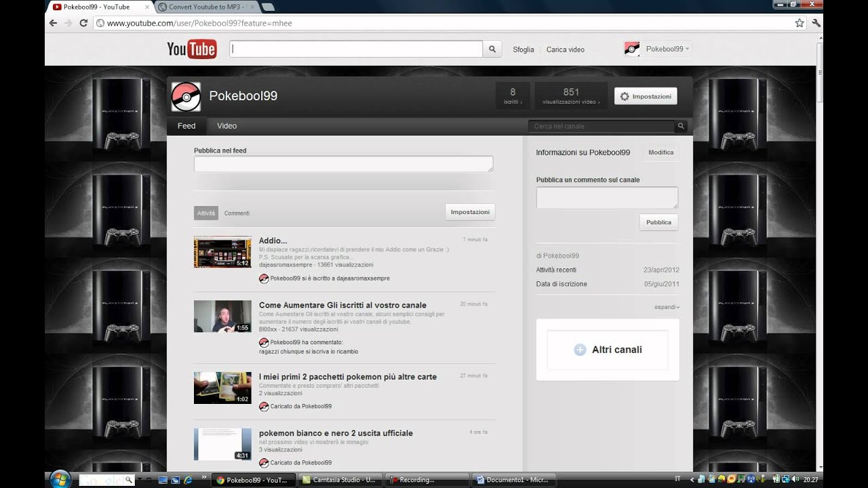This screenshot has height=488, width=868.
Task: Click the Altri canali box
Action: coord(608,350)
